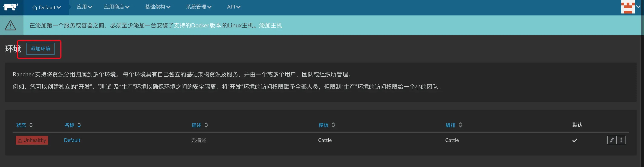Click the 添加主机 link
This screenshot has height=167, width=644.
click(270, 26)
